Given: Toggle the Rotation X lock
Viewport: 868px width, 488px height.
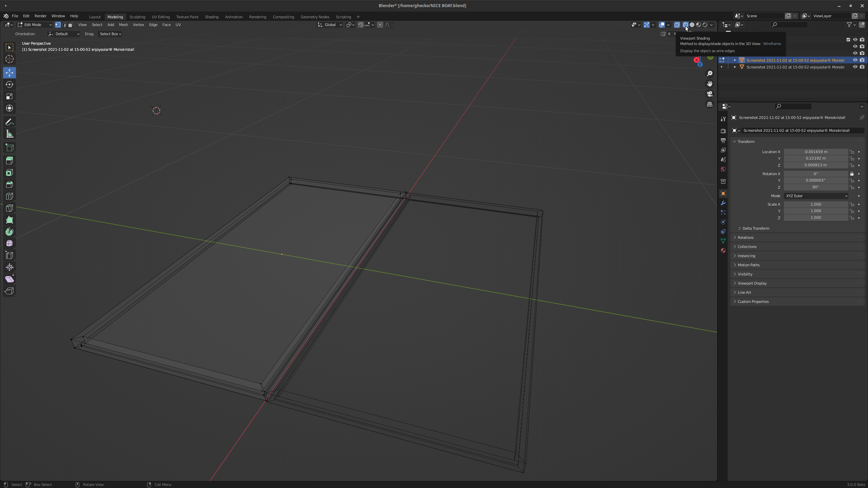Looking at the screenshot, I should click(852, 174).
